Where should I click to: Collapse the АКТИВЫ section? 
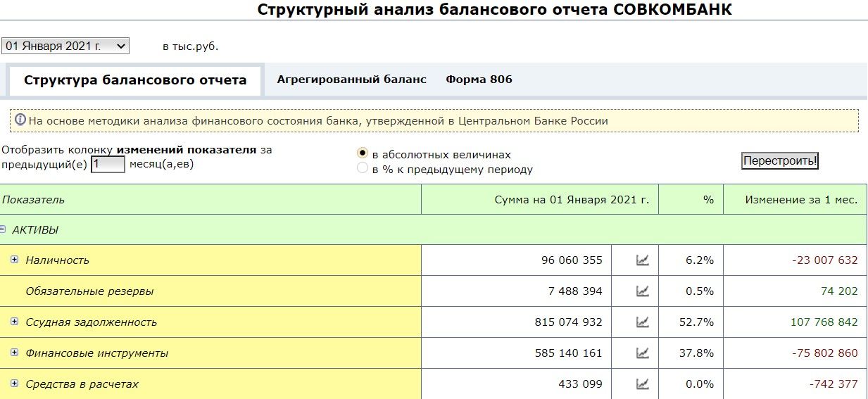(x=3, y=229)
